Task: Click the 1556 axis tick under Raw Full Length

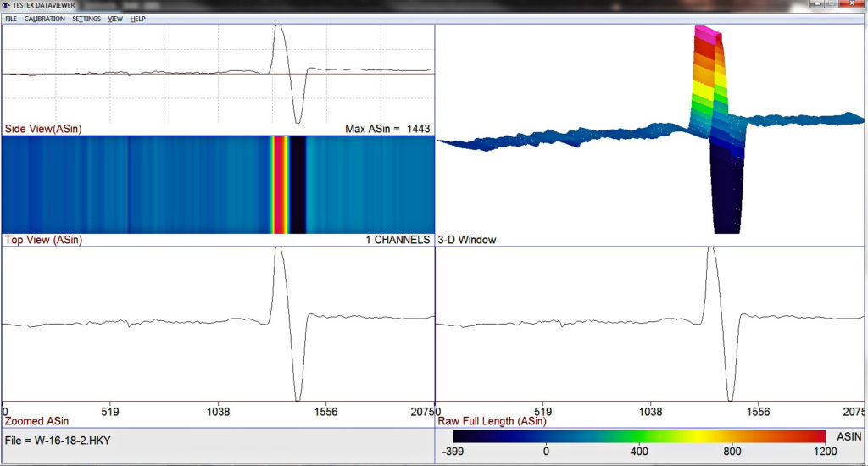Action: (758, 412)
